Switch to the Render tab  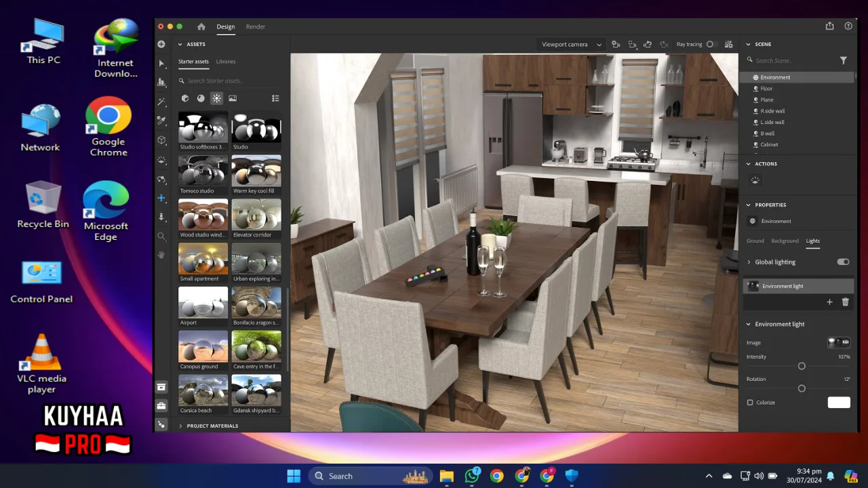click(x=256, y=26)
